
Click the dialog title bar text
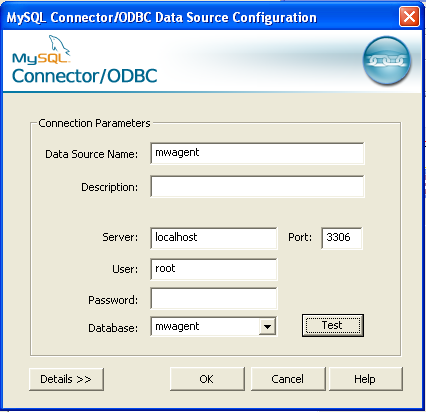[161, 17]
